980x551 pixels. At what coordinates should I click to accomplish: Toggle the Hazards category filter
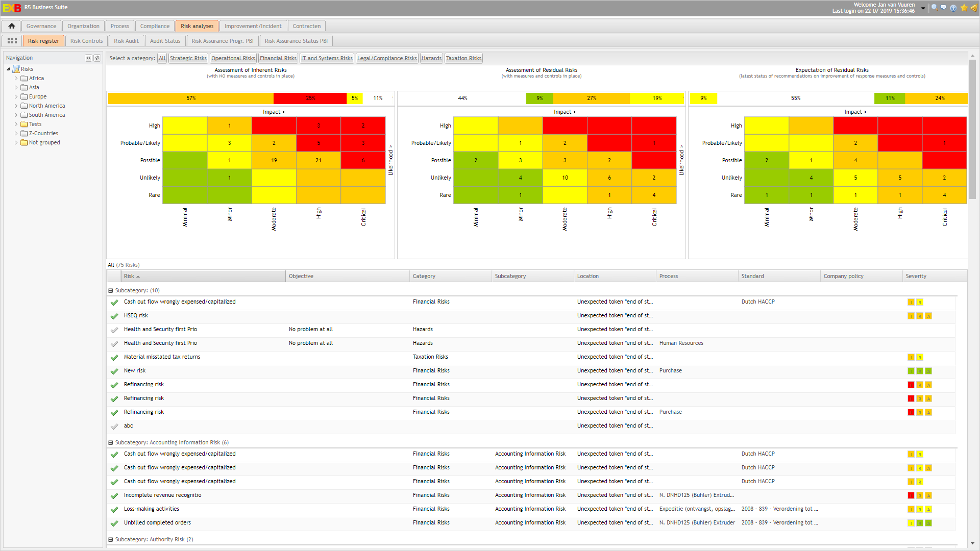point(431,58)
